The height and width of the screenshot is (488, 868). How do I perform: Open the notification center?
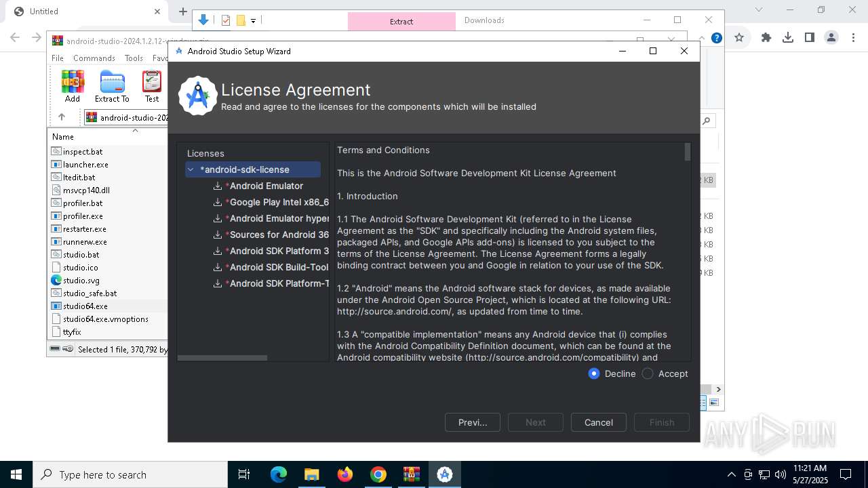click(x=846, y=474)
